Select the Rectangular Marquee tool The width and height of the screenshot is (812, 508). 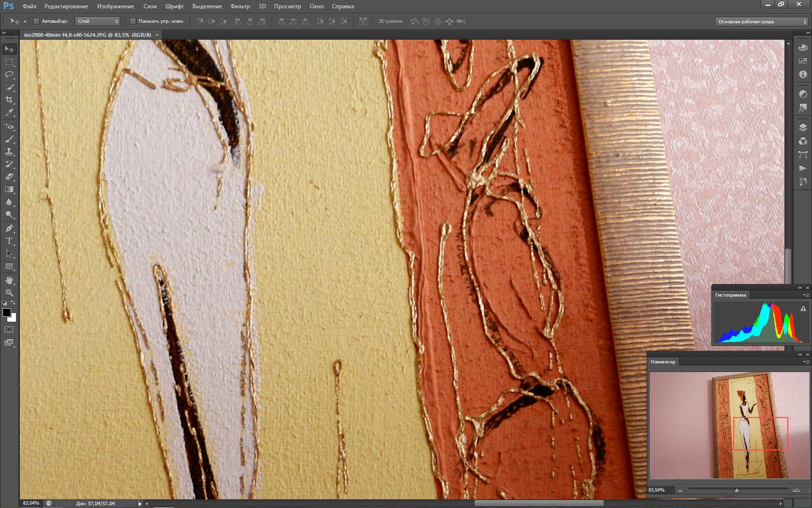click(x=9, y=62)
